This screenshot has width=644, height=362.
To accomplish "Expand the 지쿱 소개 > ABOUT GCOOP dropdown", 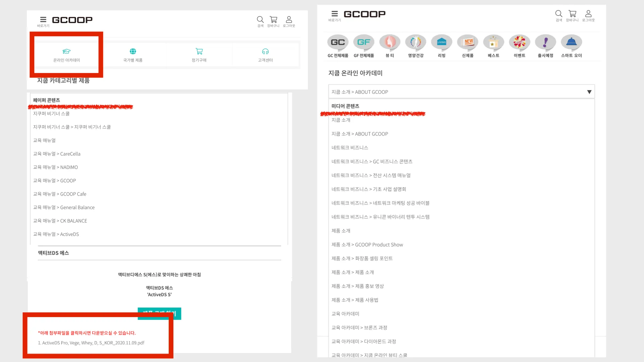I will click(x=461, y=92).
